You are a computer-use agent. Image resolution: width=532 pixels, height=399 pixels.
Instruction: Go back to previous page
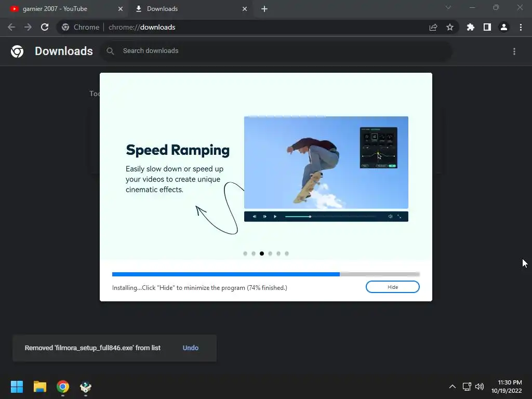pos(11,27)
